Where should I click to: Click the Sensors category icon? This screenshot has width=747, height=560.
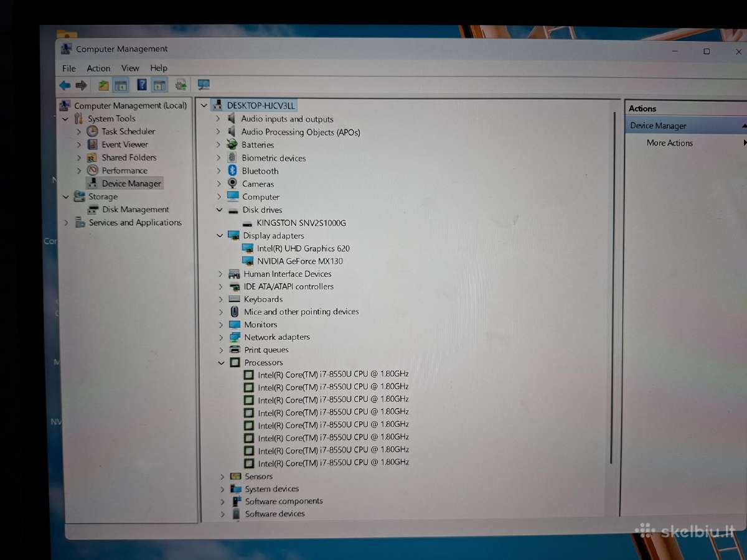click(235, 477)
